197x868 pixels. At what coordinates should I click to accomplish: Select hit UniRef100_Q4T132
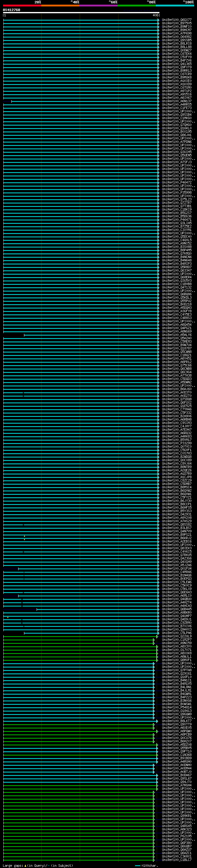[x=177, y=287]
